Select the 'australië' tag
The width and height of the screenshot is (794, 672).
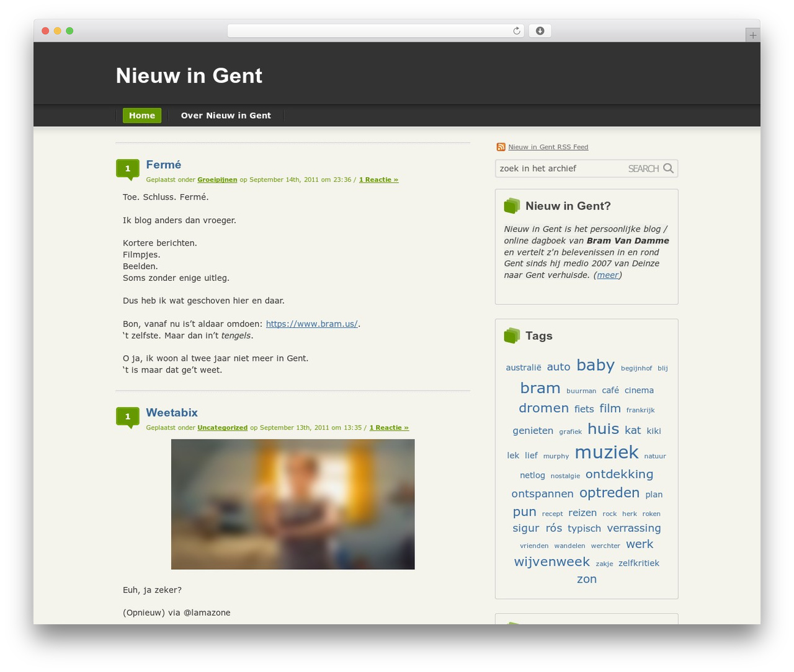(524, 368)
